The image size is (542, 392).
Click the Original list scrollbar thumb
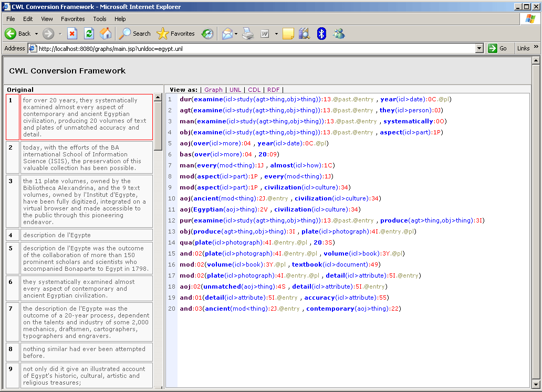[x=158, y=125]
